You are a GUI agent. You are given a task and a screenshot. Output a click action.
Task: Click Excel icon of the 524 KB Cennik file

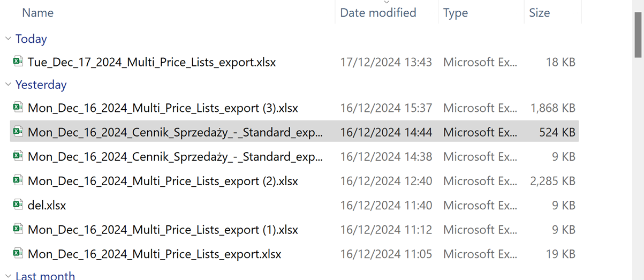[x=18, y=132]
